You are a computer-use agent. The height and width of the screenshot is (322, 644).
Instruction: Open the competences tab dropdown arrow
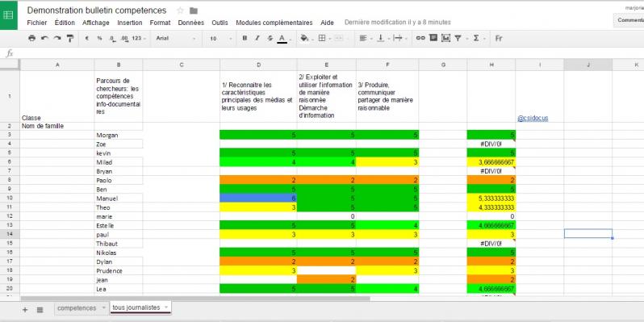click(103, 308)
